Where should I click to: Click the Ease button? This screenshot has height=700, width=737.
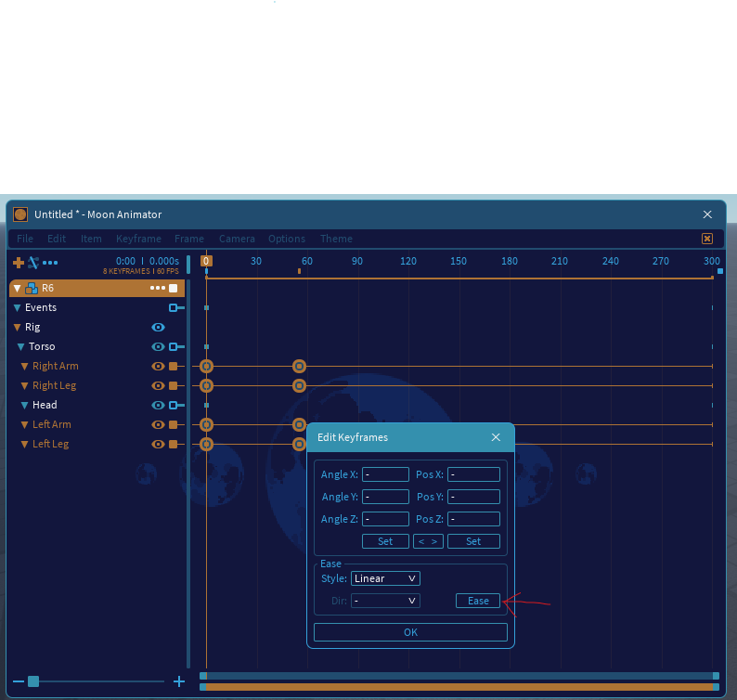pos(478,601)
